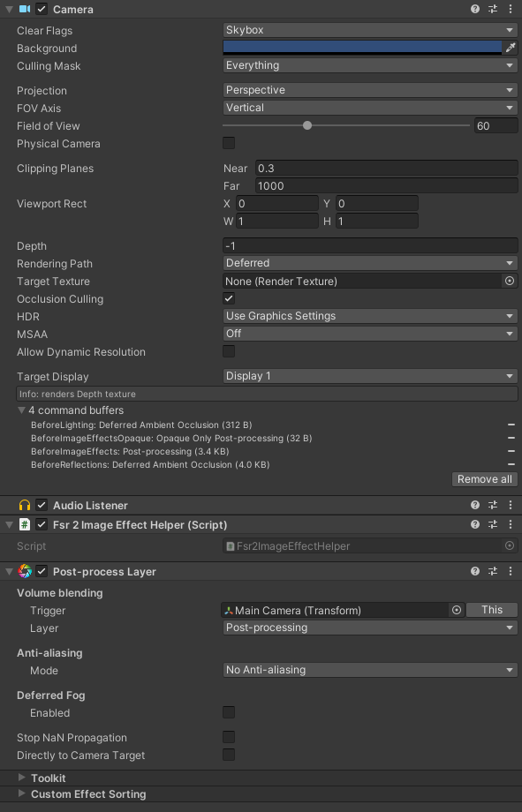This screenshot has width=522, height=812.
Task: Pick Background color with the eyedropper icon
Action: (x=511, y=48)
